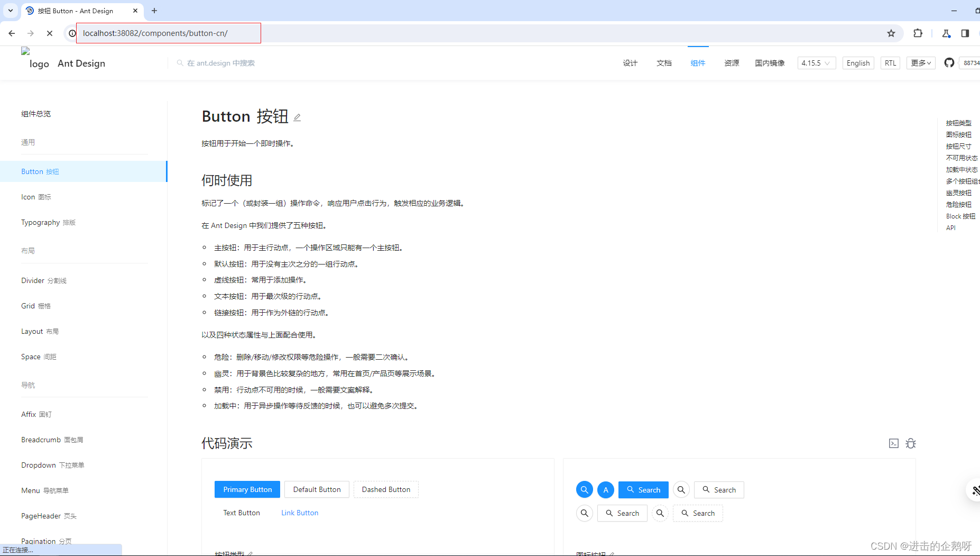The image size is (980, 556).
Task: Open the GitHub icon link
Action: pos(949,63)
